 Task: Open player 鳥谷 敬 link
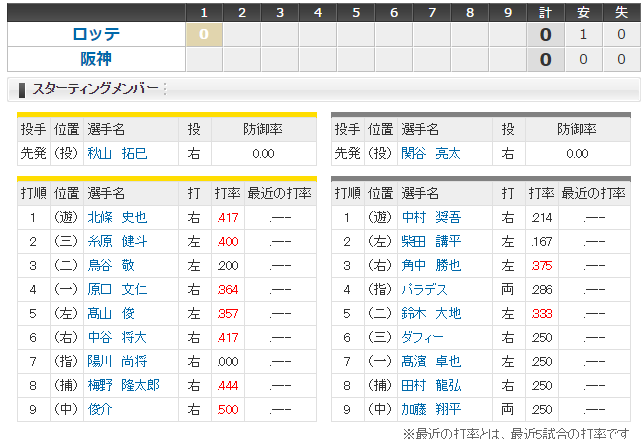(x=111, y=265)
